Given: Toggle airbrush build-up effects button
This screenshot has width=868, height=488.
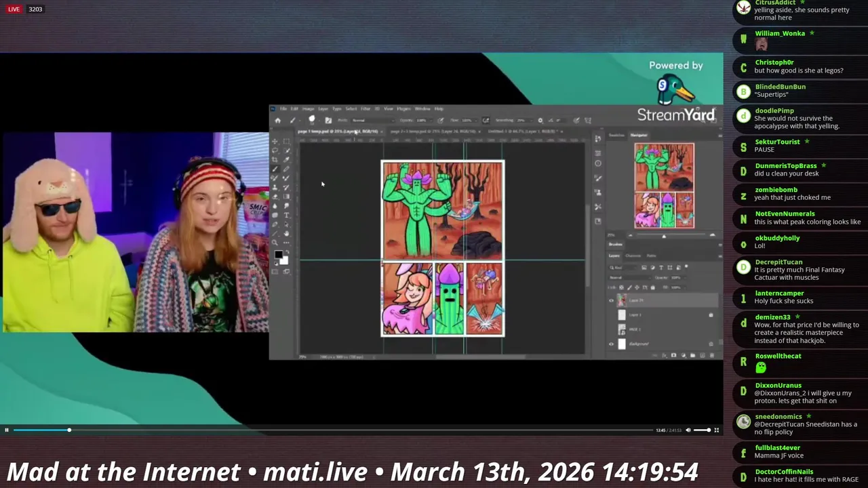Looking at the screenshot, I should coord(486,121).
